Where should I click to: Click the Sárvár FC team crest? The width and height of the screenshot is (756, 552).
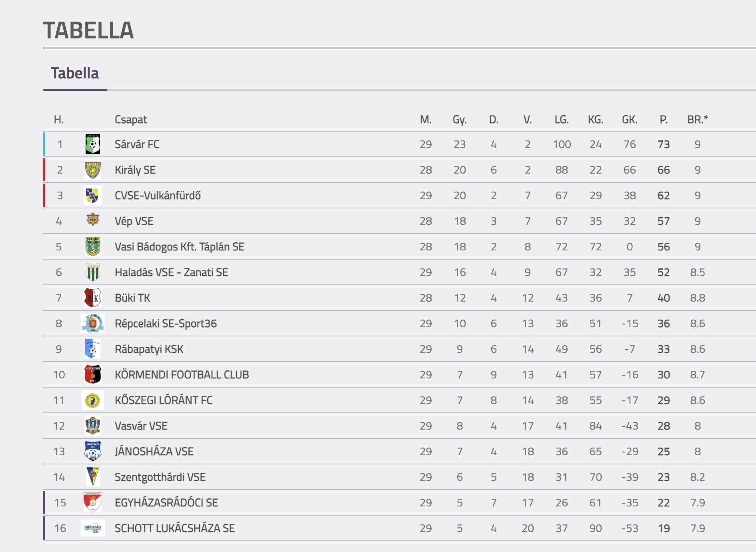[x=93, y=144]
